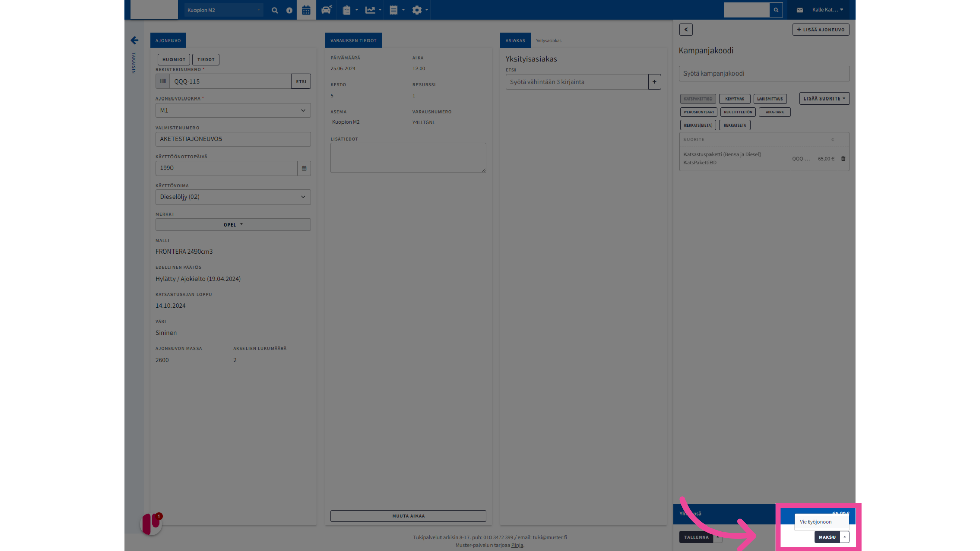Image resolution: width=980 pixels, height=551 pixels.
Task: Click the top-right search input box
Action: click(747, 10)
